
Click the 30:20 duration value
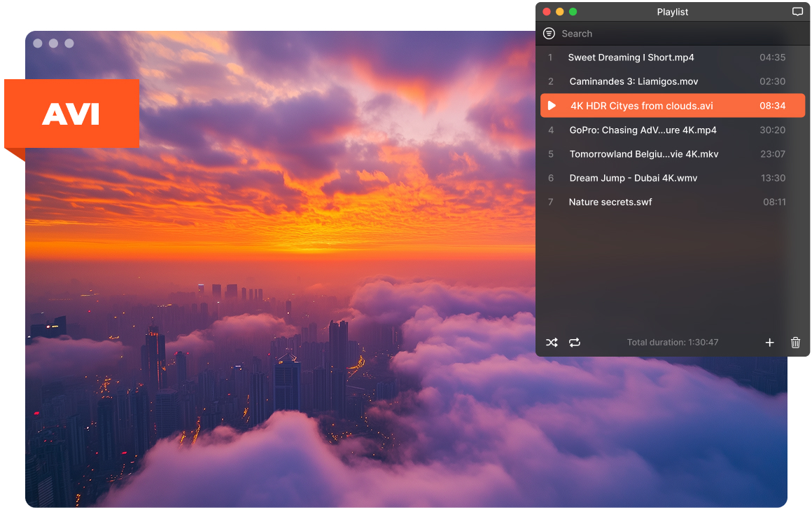773,130
